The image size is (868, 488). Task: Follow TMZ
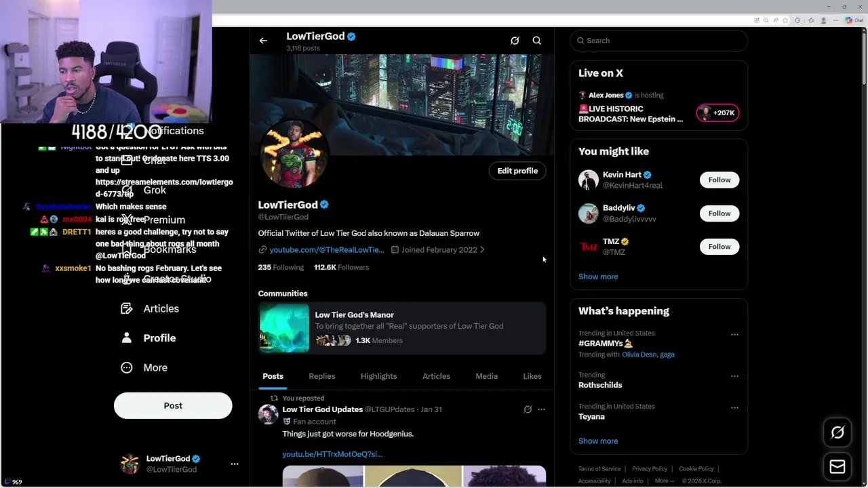coord(719,247)
